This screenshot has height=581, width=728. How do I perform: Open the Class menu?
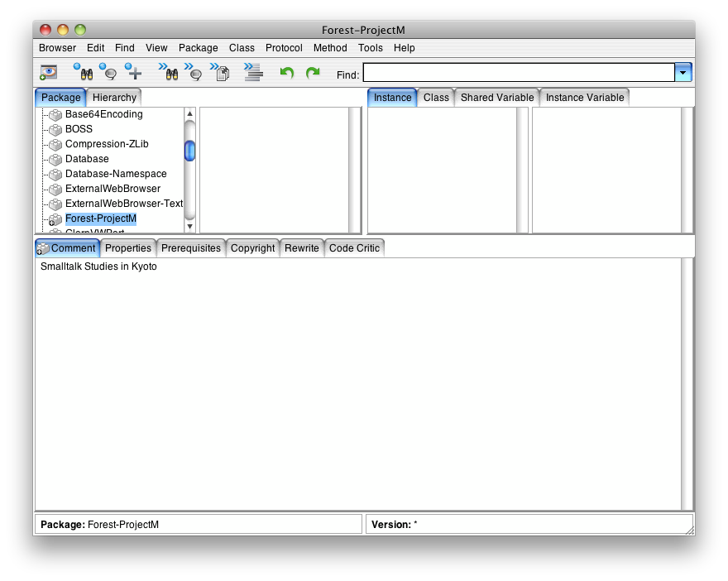click(242, 48)
